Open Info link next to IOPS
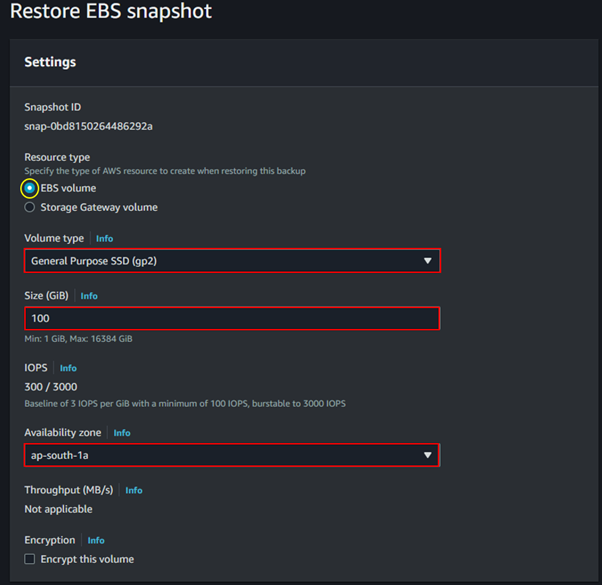The height and width of the screenshot is (585, 602). pyautogui.click(x=68, y=368)
